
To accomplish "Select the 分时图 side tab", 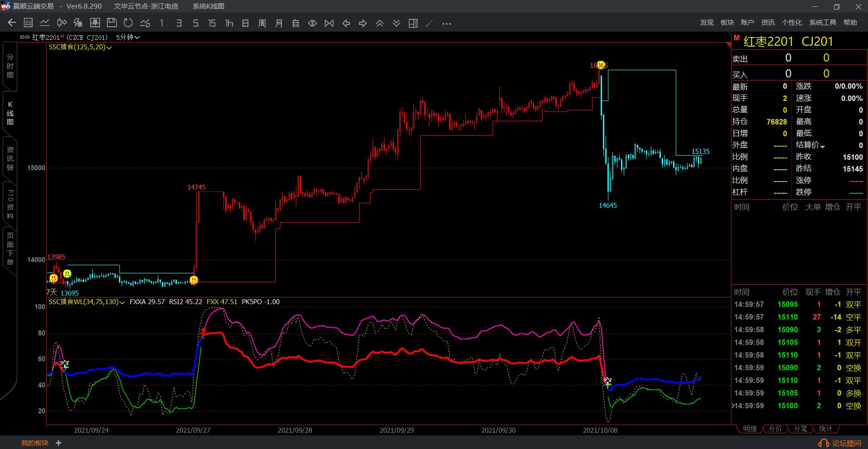I will [10, 66].
